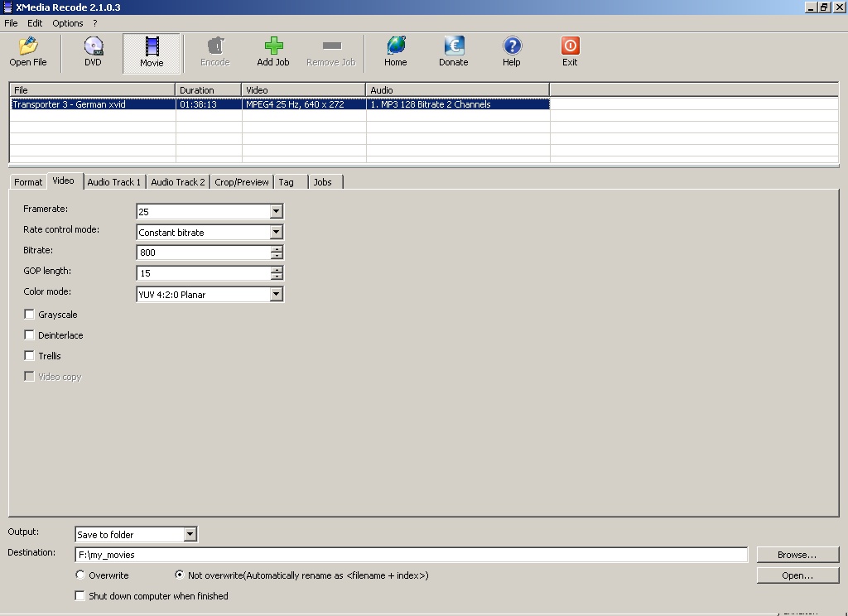848x616 pixels.
Task: Restore down the XMedia Recode window
Action: click(824, 7)
